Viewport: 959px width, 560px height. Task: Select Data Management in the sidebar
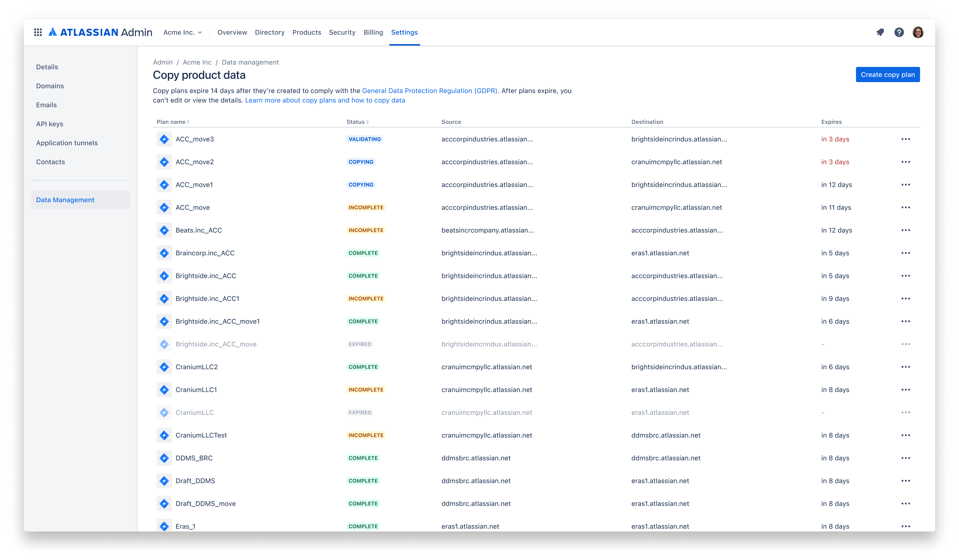[x=81, y=200]
